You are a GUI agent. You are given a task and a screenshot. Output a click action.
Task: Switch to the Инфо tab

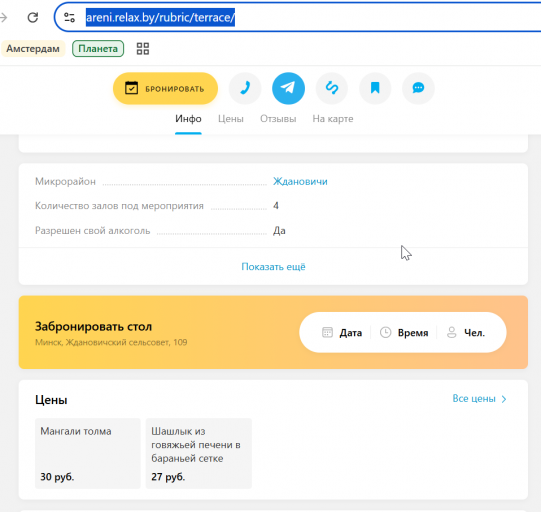click(x=188, y=119)
